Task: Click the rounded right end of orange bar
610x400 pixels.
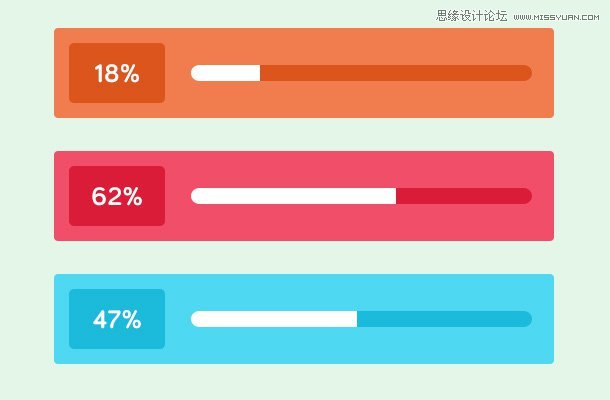Action: [526, 73]
